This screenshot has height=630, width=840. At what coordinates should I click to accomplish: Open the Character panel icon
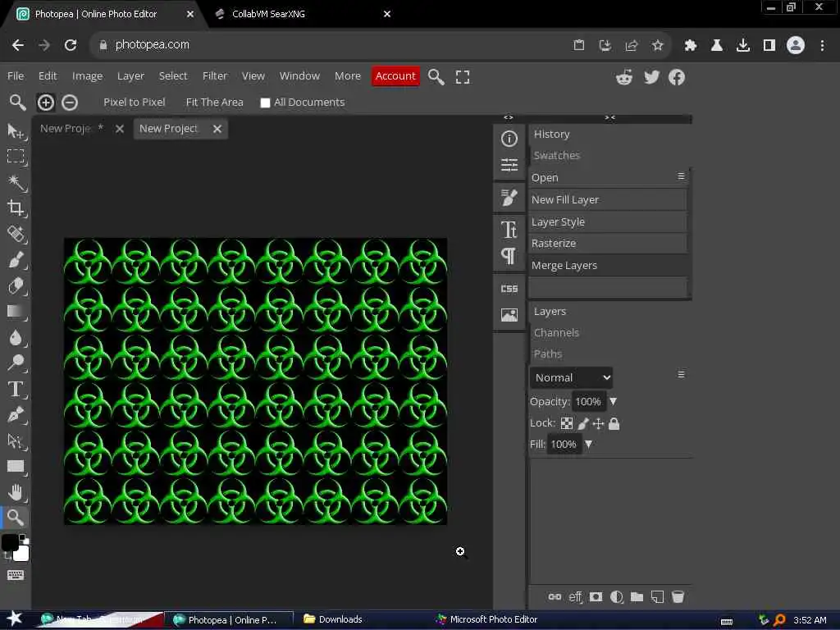509,230
